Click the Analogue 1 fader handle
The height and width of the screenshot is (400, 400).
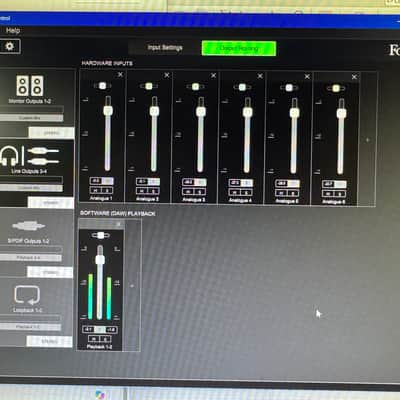pos(108,110)
